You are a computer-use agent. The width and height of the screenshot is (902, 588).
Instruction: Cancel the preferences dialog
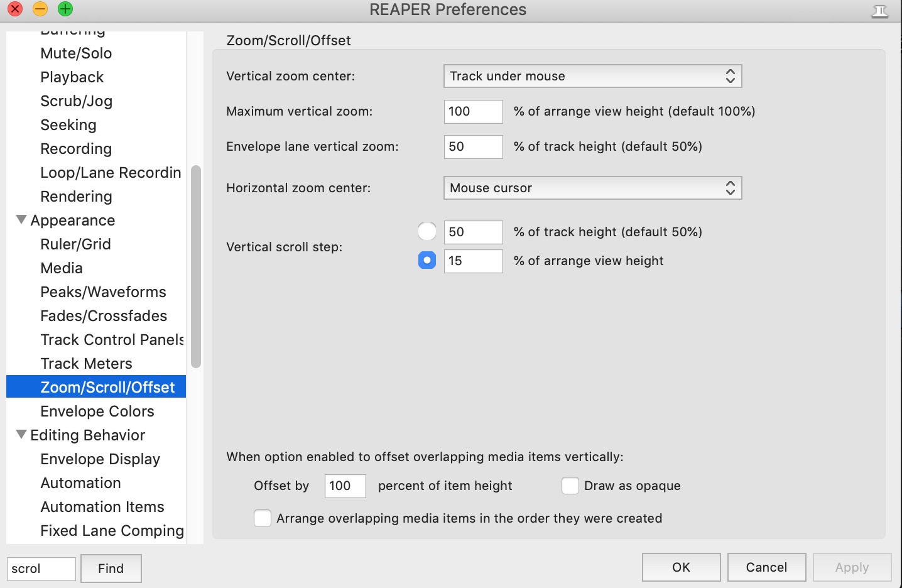click(x=766, y=567)
